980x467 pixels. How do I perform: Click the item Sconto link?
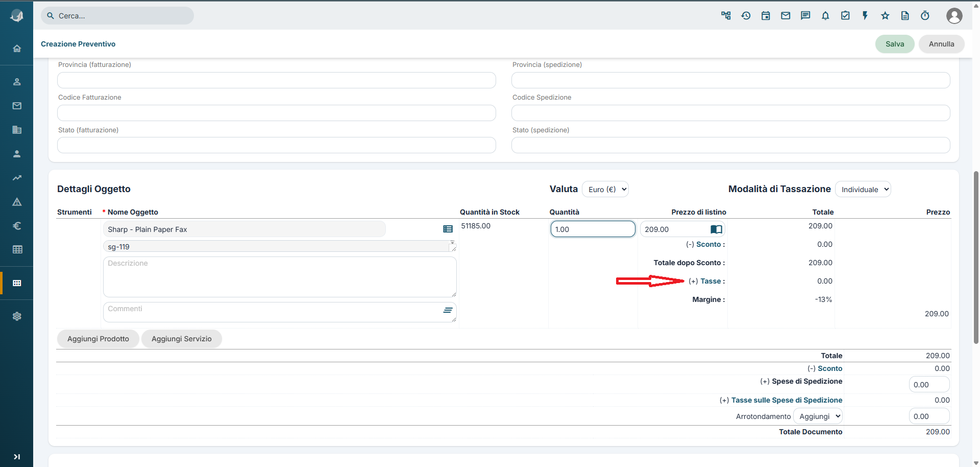click(708, 244)
